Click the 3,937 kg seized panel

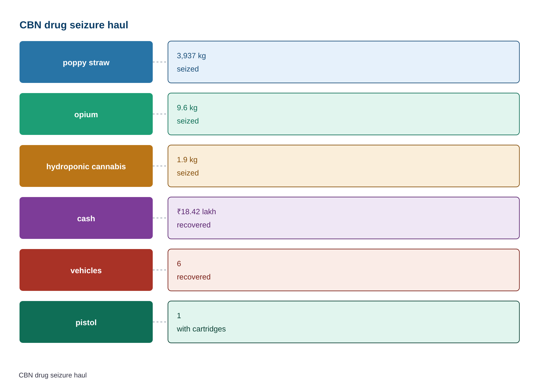(x=344, y=62)
